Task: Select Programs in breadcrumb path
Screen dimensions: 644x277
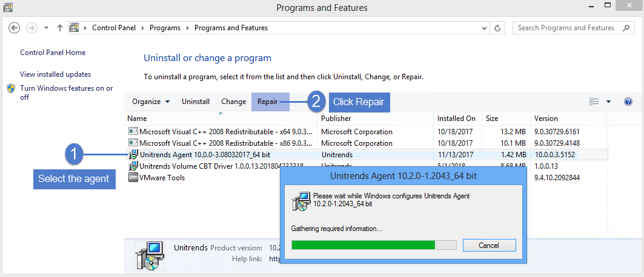Action: (x=165, y=28)
